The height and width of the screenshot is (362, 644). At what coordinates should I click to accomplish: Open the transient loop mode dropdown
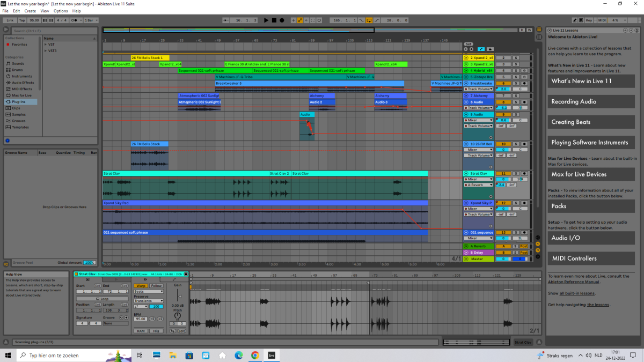coord(141,306)
